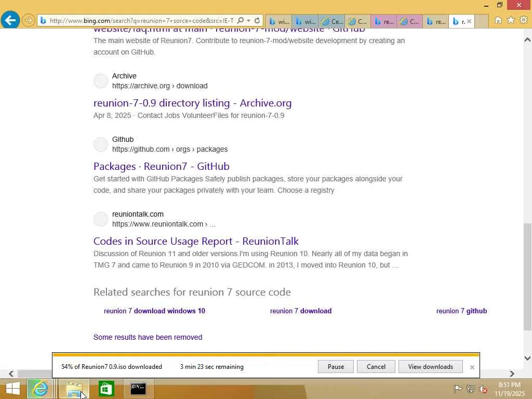Click 'https://archive.org › download' URL text
The image size is (532, 399).
tap(160, 86)
